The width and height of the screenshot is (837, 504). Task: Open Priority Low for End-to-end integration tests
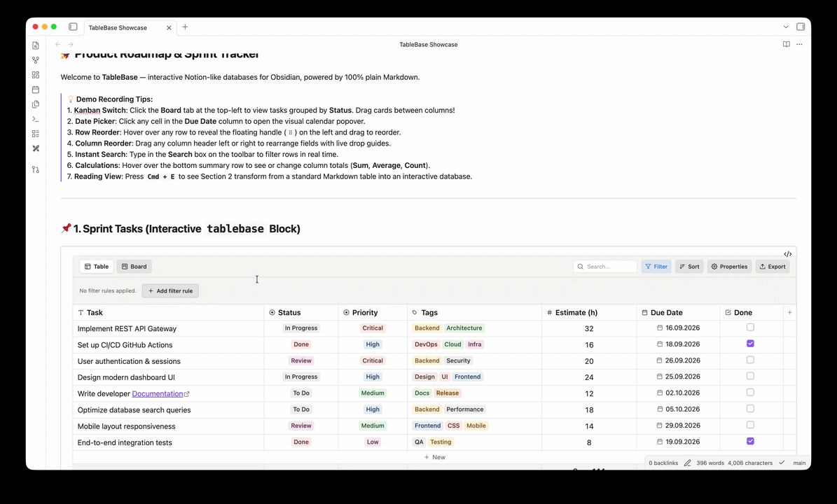(x=373, y=442)
